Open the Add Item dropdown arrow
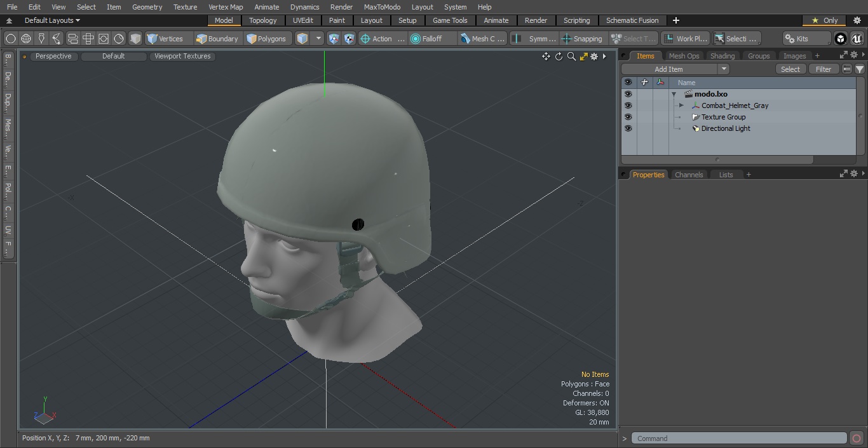The height and width of the screenshot is (448, 868). point(723,69)
